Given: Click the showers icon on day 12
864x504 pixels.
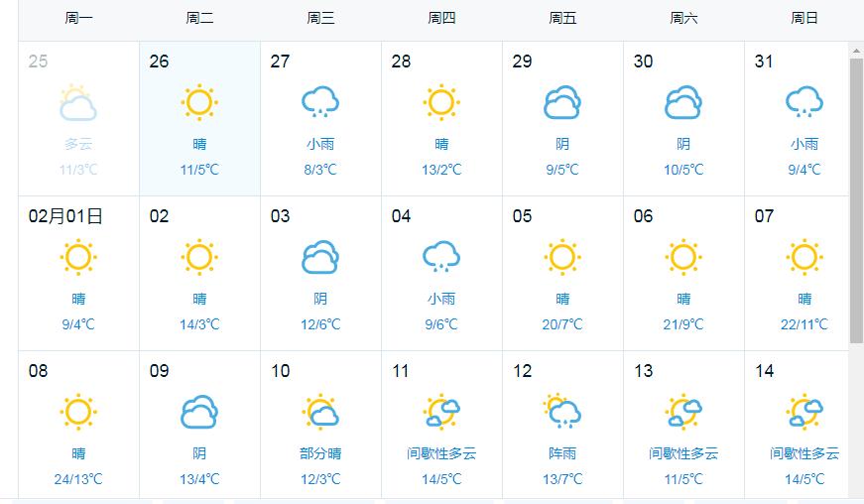Looking at the screenshot, I should [562, 412].
